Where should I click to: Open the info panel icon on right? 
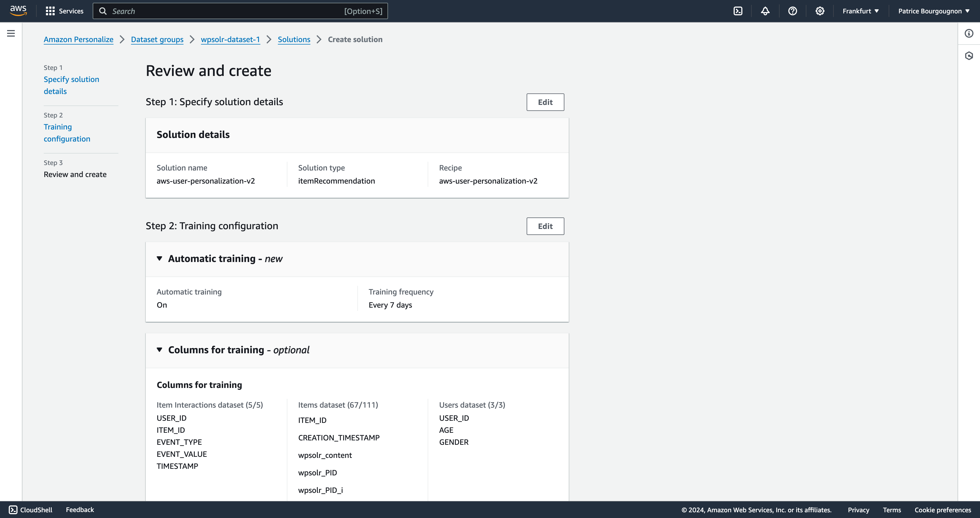(x=969, y=33)
